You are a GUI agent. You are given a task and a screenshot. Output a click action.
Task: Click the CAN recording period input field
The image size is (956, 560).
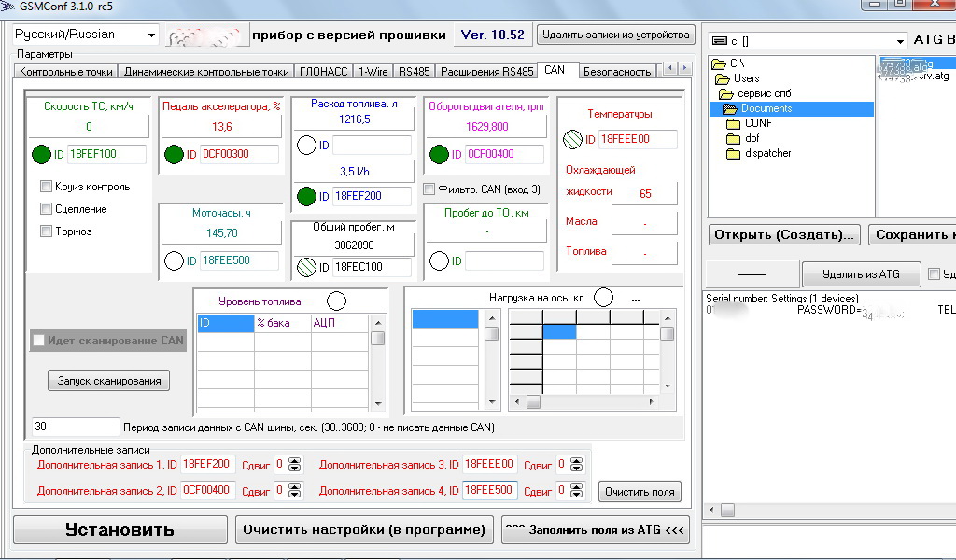[x=75, y=427]
